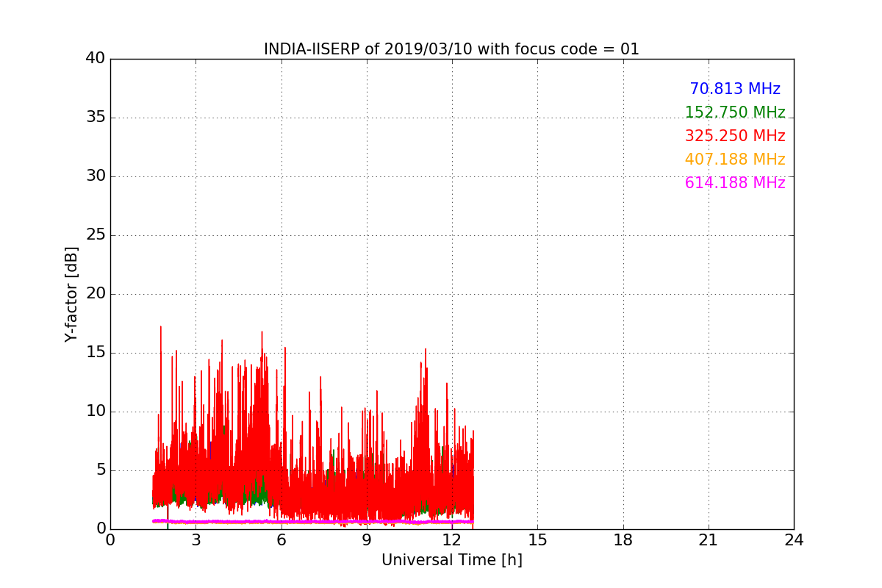882x588 pixels.
Task: Click x-axis tick label '6'
Action: [x=282, y=539]
